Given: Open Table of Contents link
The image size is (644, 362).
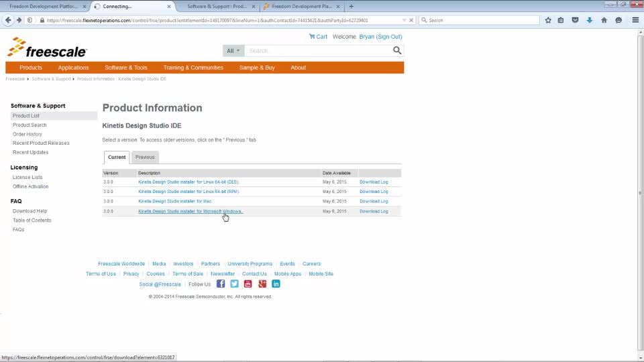Looking at the screenshot, I should click(x=32, y=221).
